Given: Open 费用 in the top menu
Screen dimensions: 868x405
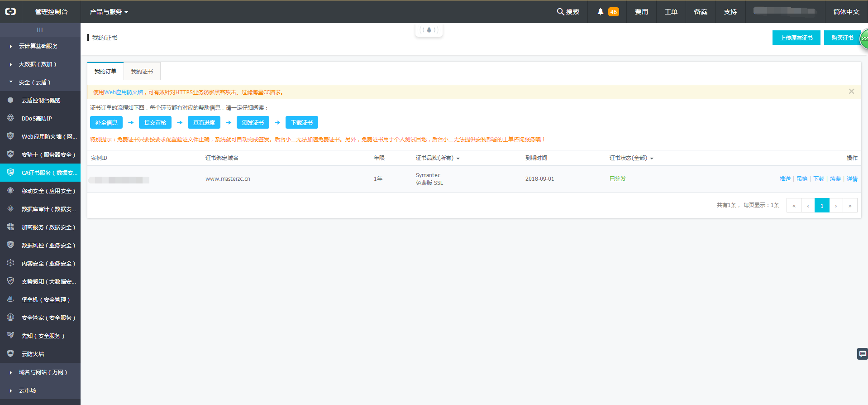Looking at the screenshot, I should (641, 12).
